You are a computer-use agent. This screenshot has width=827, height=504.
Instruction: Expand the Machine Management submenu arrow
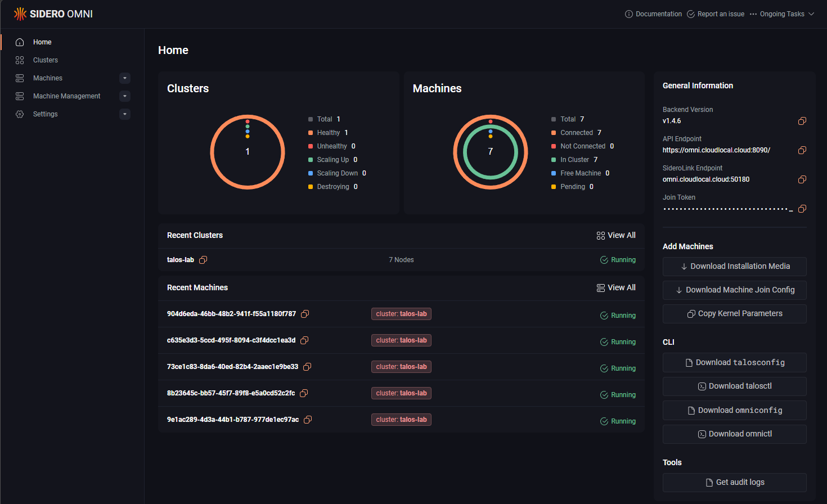(125, 96)
